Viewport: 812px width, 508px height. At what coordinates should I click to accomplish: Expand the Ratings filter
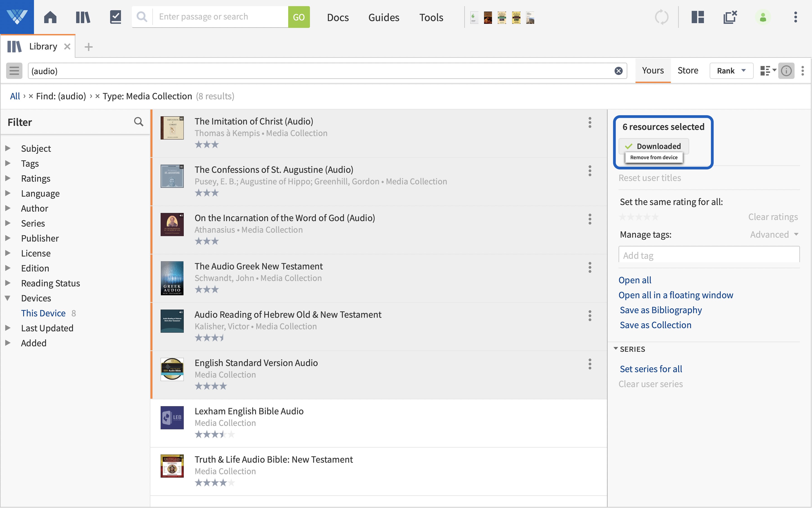click(8, 178)
